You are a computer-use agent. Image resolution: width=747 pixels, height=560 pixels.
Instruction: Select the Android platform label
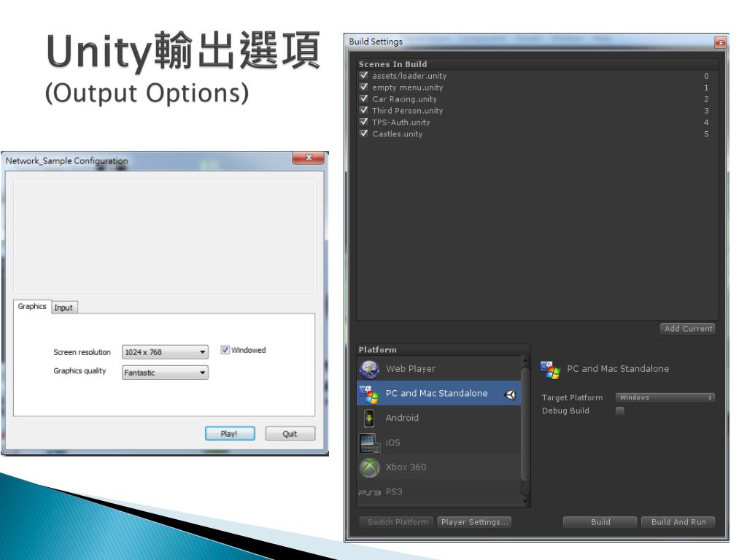tap(402, 418)
